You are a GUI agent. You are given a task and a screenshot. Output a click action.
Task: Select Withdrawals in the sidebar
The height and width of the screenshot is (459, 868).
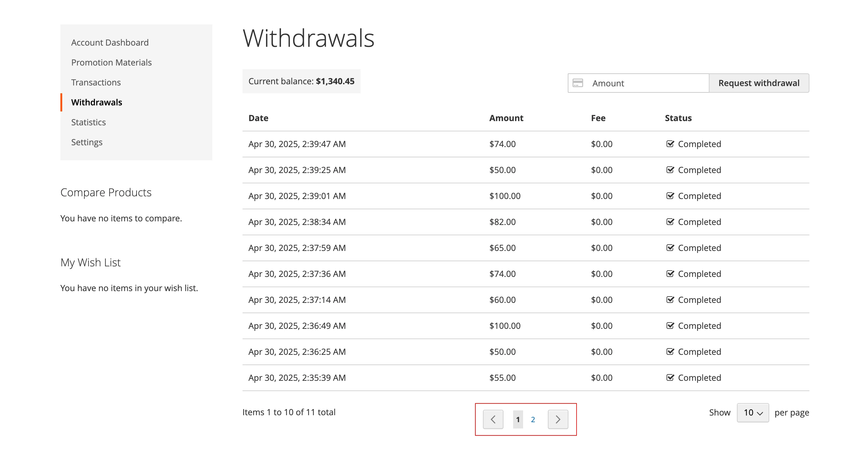pos(97,102)
